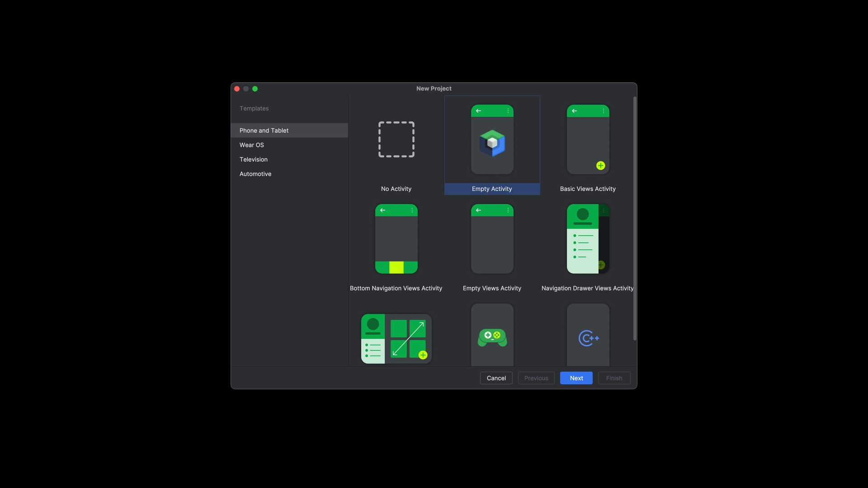Click the "Empty Activity" highlighted label
This screenshot has width=868, height=488.
(x=492, y=189)
